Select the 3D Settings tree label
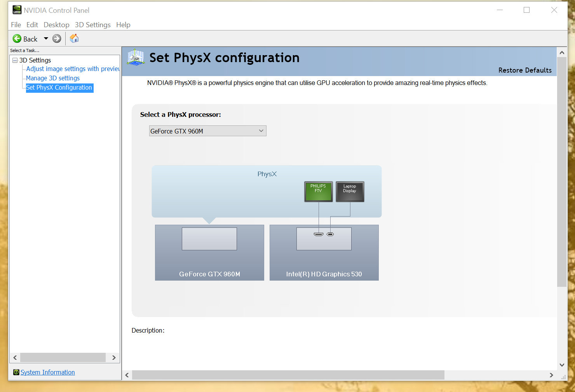Viewport: 575px width, 392px height. 35,60
